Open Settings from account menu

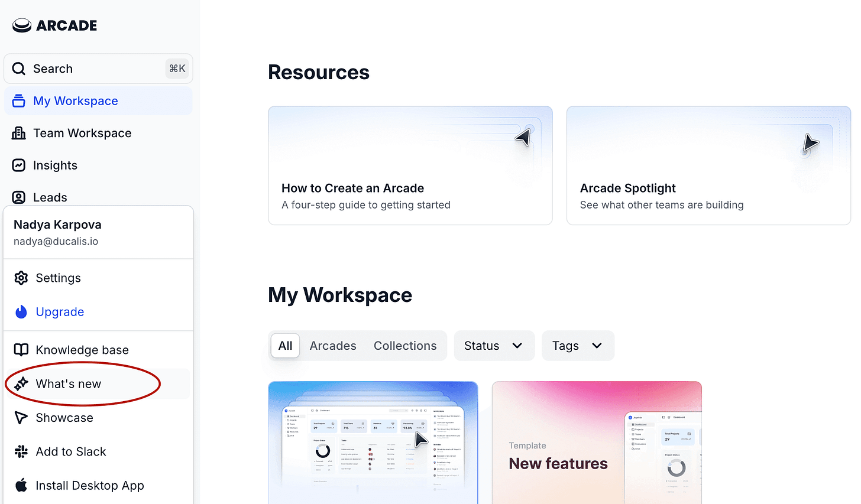click(98, 278)
